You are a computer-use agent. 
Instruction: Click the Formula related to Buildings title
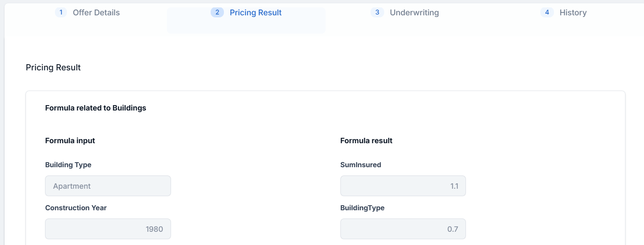[x=95, y=108]
